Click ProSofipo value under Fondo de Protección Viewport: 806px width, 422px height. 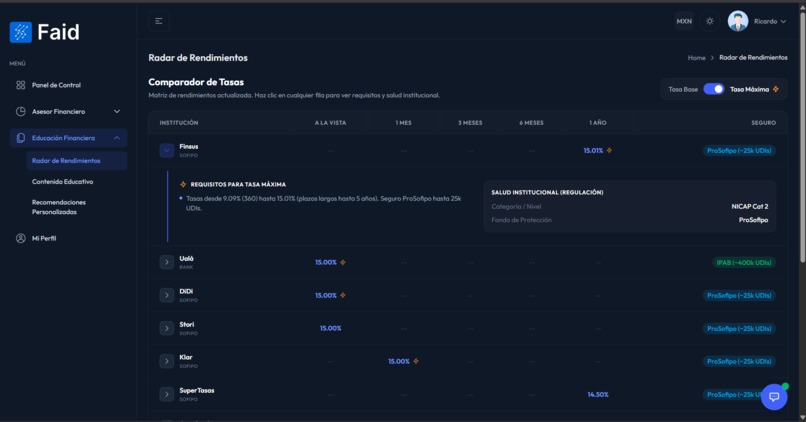(754, 220)
